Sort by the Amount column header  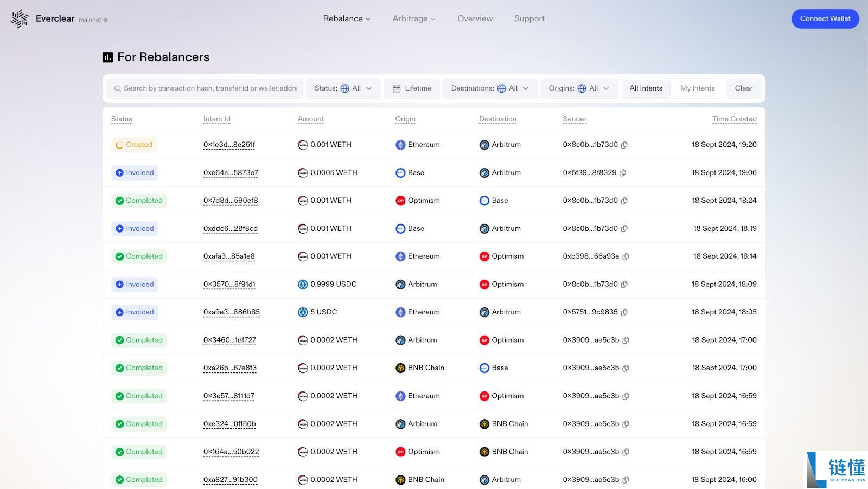coord(311,119)
